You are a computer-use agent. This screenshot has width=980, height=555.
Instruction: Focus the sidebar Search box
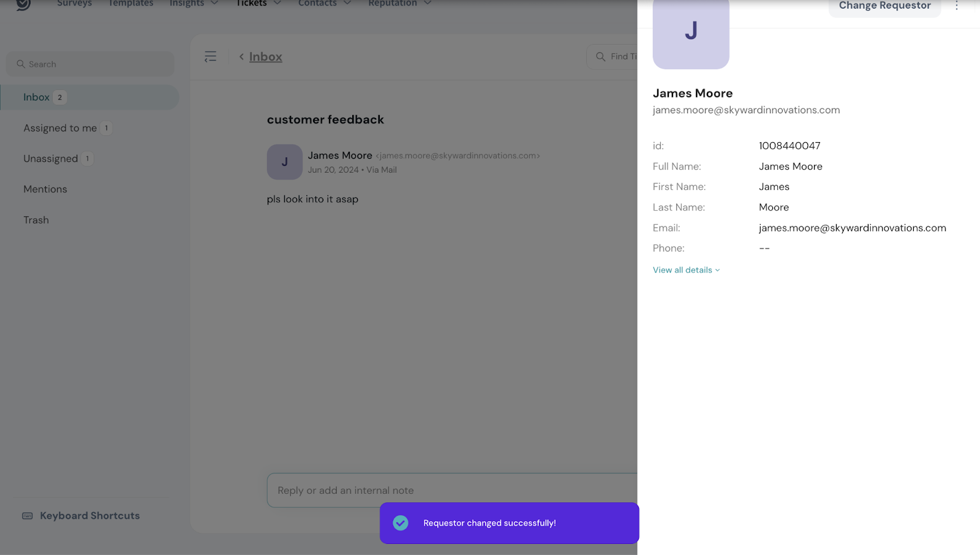[91, 64]
